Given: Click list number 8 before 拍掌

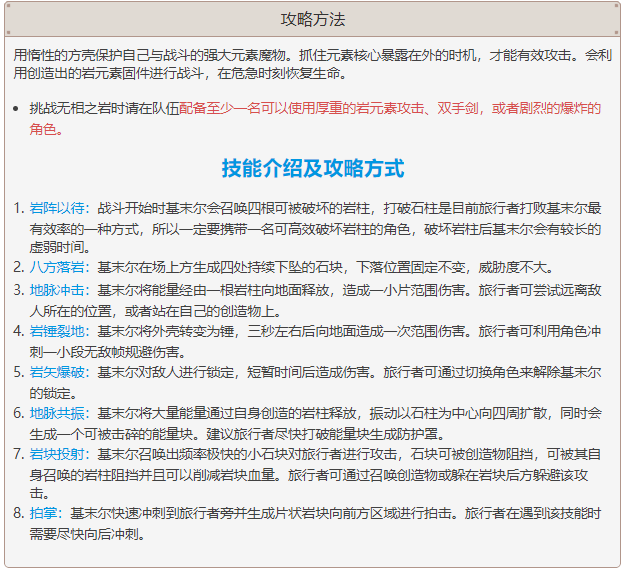Looking at the screenshot, I should coord(18,513).
